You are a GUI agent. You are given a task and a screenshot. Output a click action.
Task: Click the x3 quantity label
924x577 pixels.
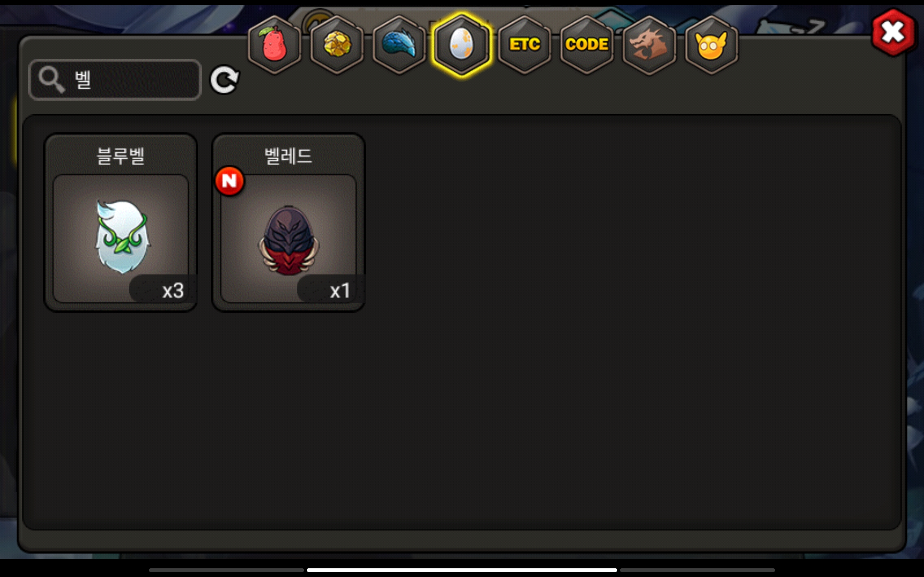[x=173, y=291]
